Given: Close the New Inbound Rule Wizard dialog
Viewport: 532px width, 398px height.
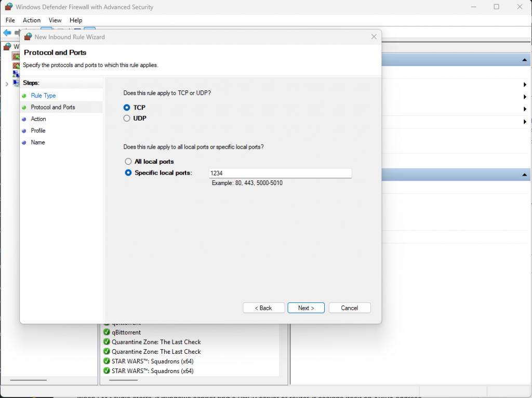Looking at the screenshot, I should (x=374, y=37).
